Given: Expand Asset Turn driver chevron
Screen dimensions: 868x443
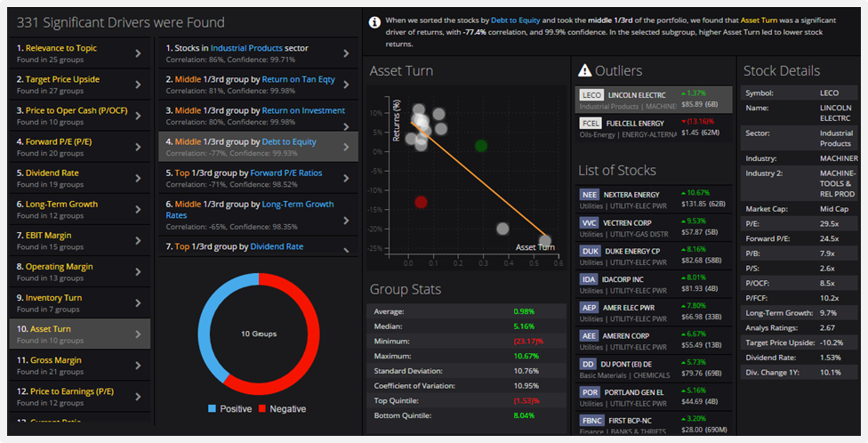Looking at the screenshot, I should click(x=138, y=334).
